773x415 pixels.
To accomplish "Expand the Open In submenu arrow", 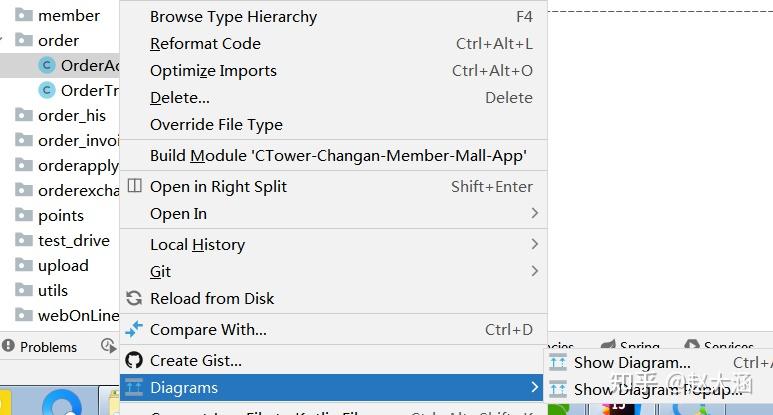I will coord(535,213).
